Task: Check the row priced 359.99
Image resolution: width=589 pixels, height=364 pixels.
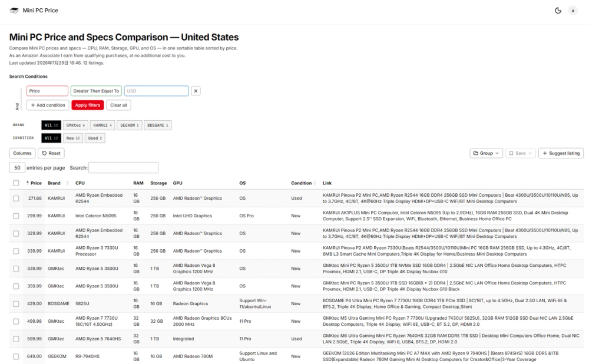Action: 16,286
